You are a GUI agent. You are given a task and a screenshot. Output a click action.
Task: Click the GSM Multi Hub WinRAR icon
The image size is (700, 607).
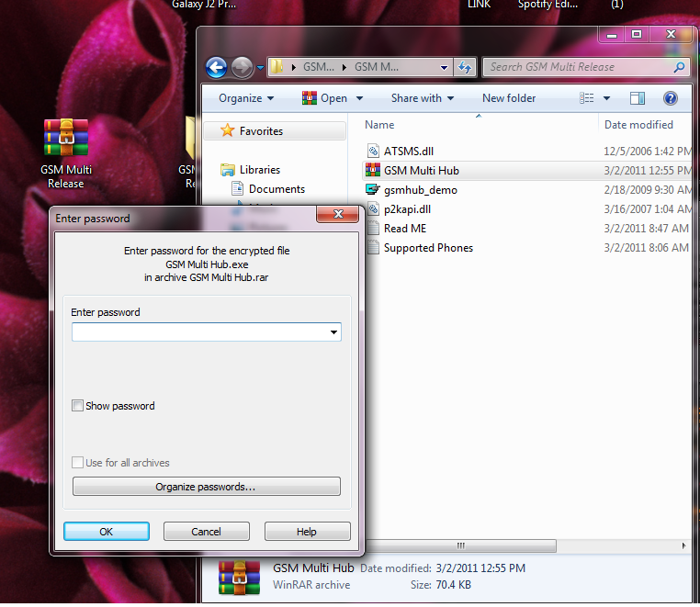[x=373, y=170]
